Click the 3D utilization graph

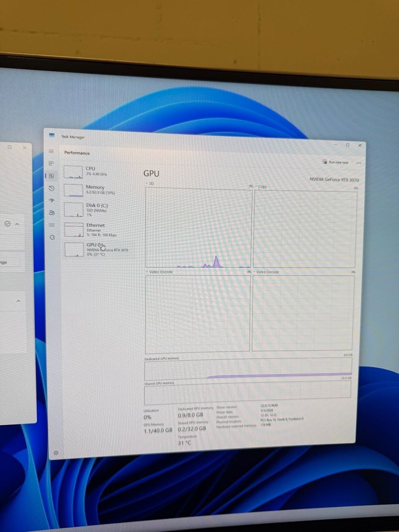click(x=198, y=228)
